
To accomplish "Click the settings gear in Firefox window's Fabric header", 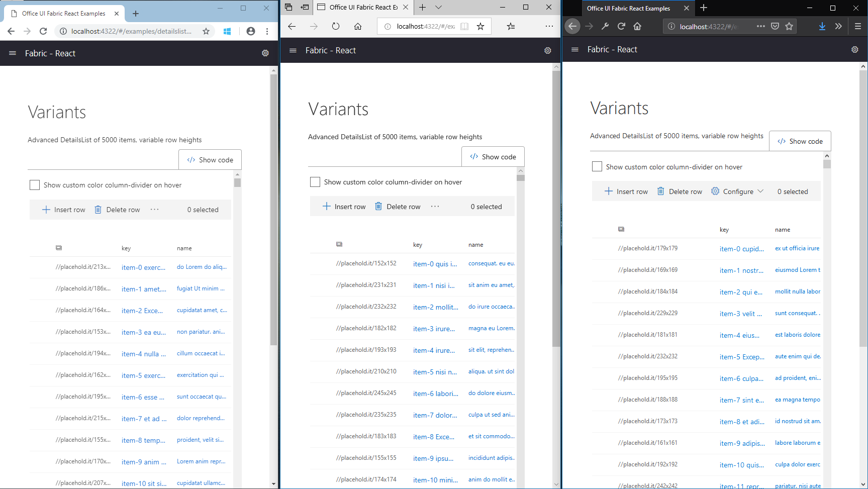I will [855, 49].
